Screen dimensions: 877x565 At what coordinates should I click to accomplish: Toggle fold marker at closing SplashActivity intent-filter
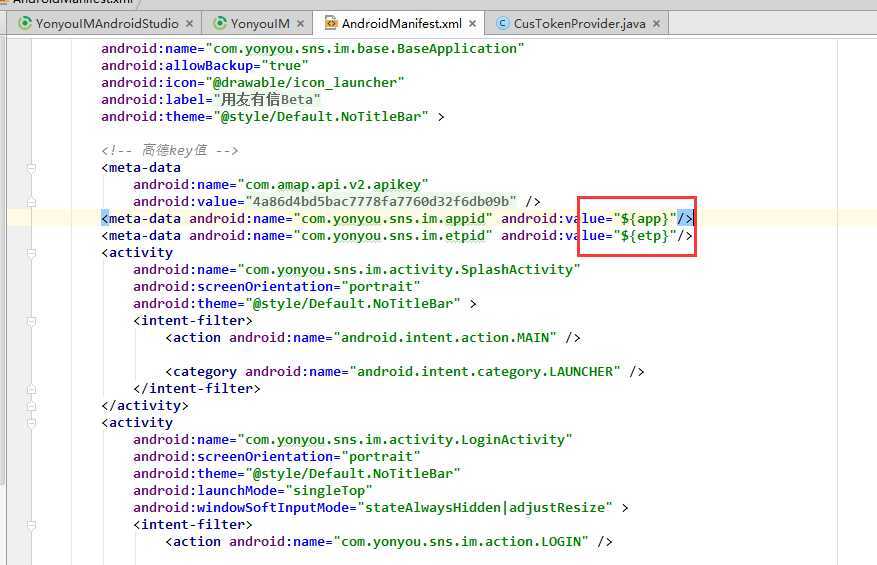[31, 389]
